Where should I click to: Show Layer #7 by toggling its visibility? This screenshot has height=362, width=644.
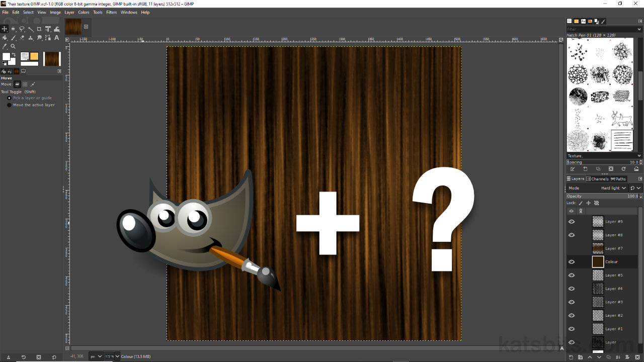point(572,248)
